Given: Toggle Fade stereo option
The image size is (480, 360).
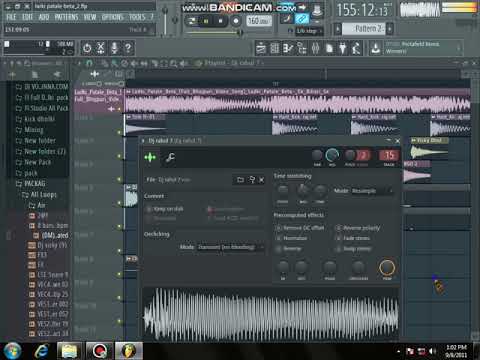Looking at the screenshot, I should point(353,238).
